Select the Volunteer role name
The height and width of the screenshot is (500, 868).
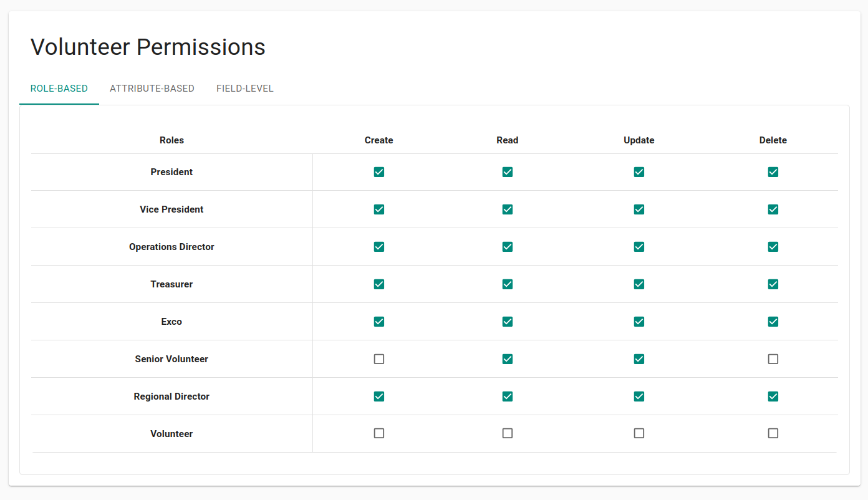click(171, 434)
